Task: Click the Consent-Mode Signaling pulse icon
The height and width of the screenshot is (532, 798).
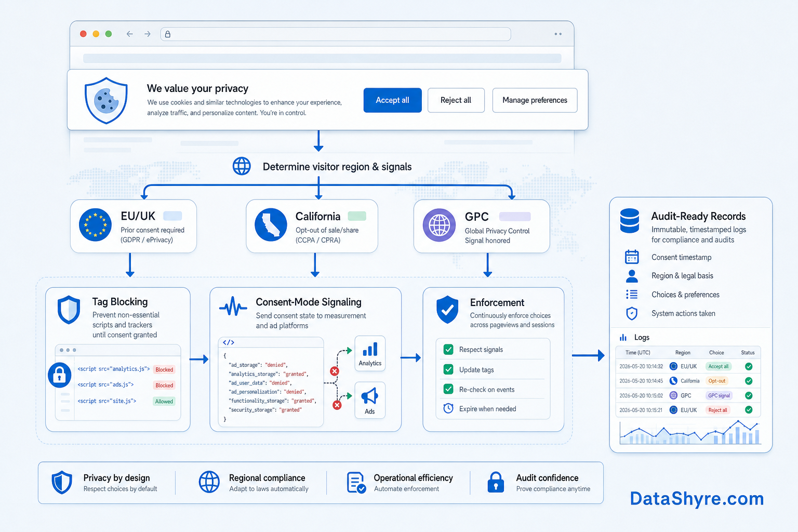Action: (233, 307)
